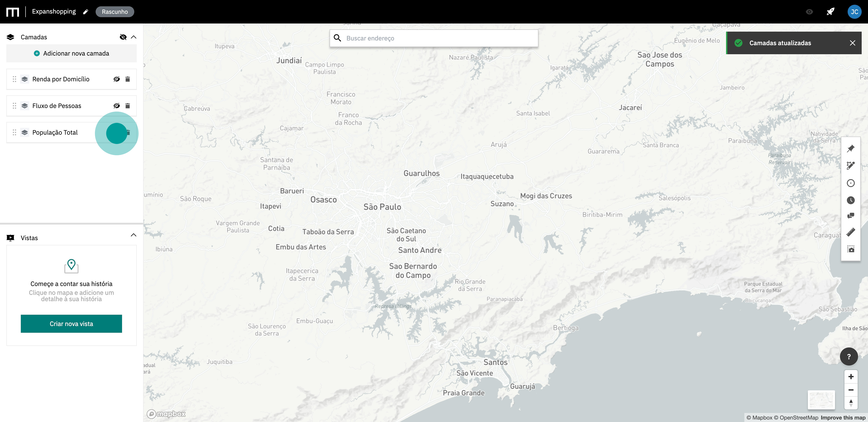Toggle visibility of Fluxo de Pessoas layer
This screenshot has height=422, width=868.
coord(117,106)
